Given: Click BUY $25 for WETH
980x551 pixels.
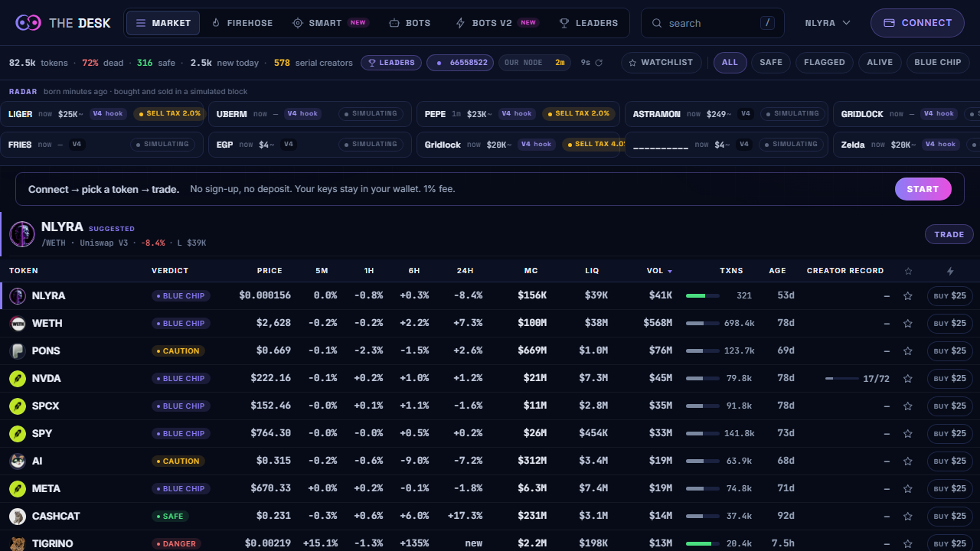Looking at the screenshot, I should [x=949, y=323].
